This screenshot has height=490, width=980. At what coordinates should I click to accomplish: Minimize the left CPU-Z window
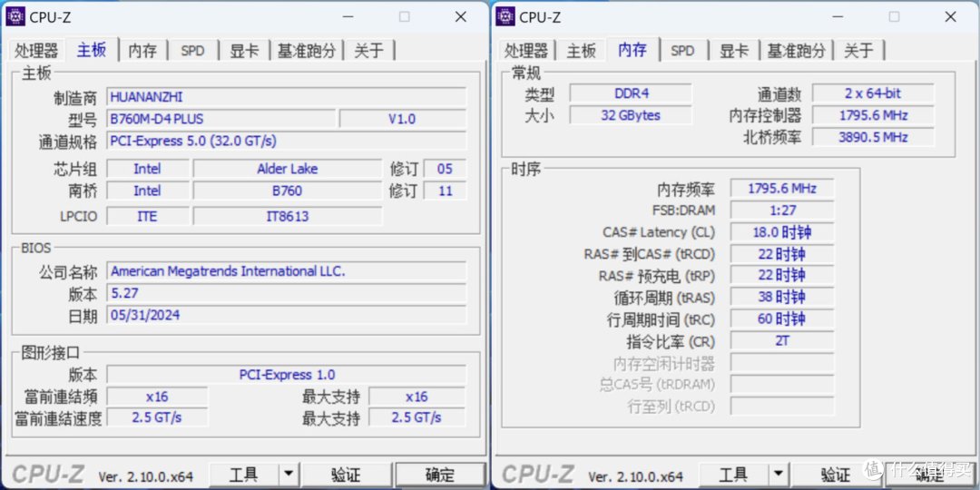point(348,17)
